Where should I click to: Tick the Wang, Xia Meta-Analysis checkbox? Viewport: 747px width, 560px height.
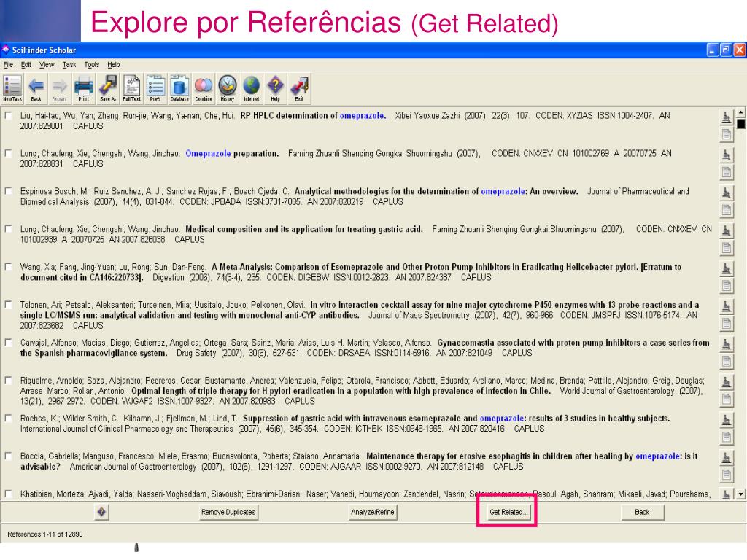[9, 267]
